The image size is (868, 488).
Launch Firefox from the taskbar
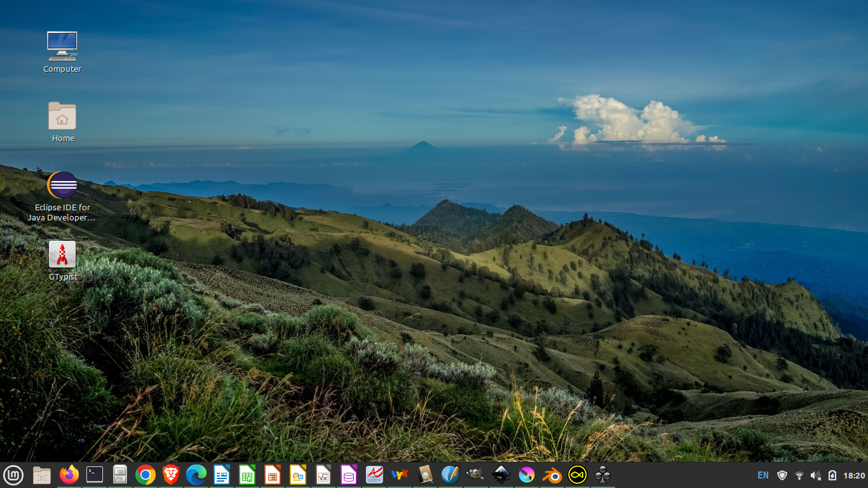pos(69,475)
